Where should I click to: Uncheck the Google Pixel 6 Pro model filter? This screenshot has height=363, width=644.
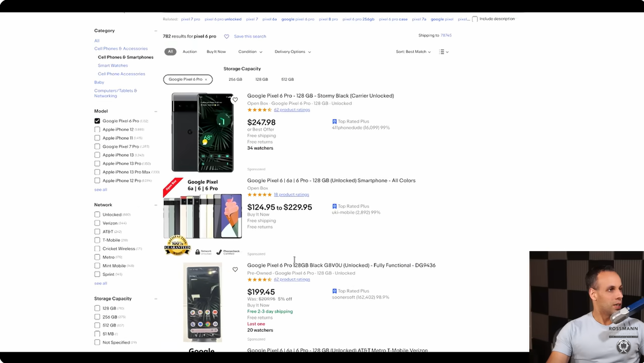coord(97,121)
